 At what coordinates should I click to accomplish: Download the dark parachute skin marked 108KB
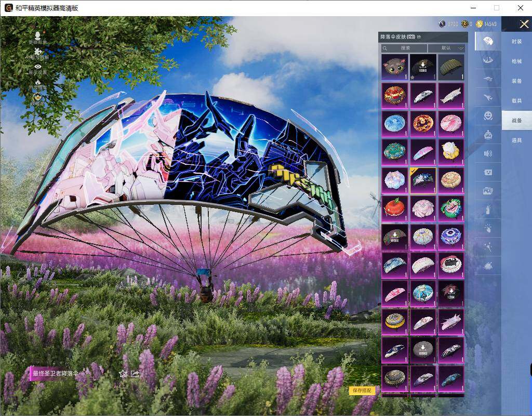pos(423,67)
